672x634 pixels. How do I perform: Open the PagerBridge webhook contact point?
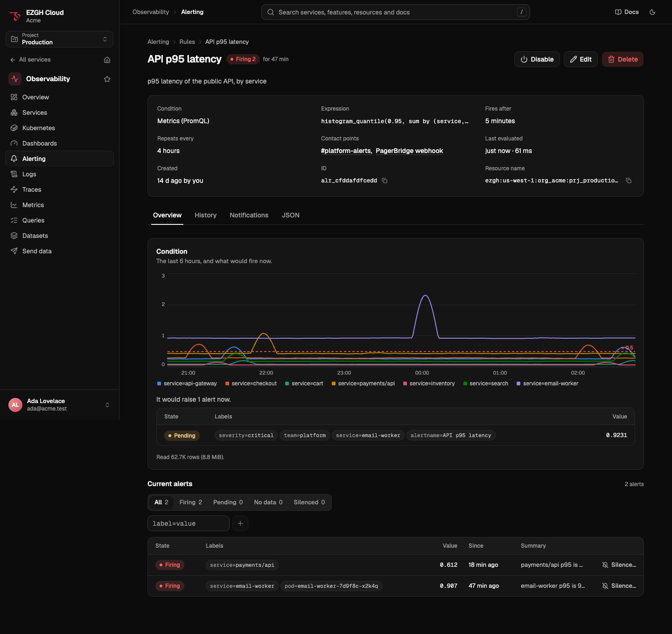point(409,151)
